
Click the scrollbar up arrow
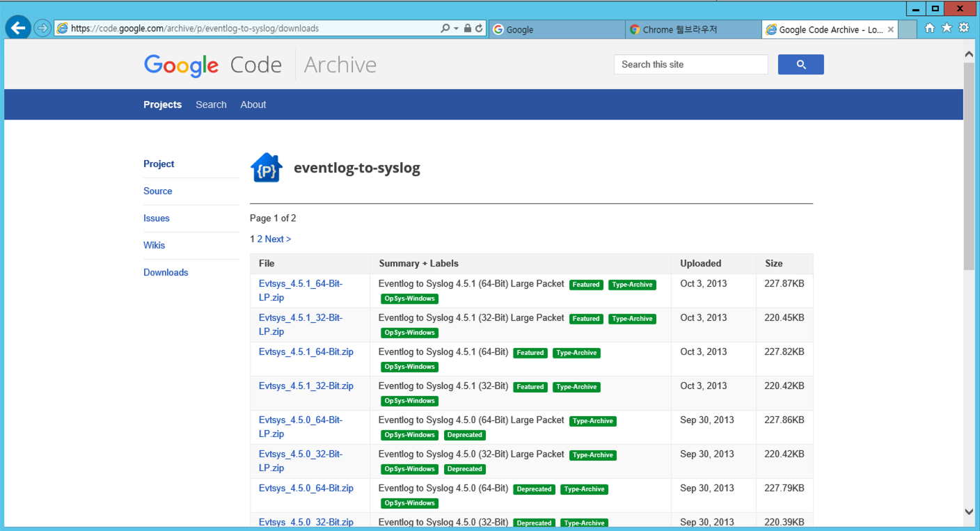(969, 53)
